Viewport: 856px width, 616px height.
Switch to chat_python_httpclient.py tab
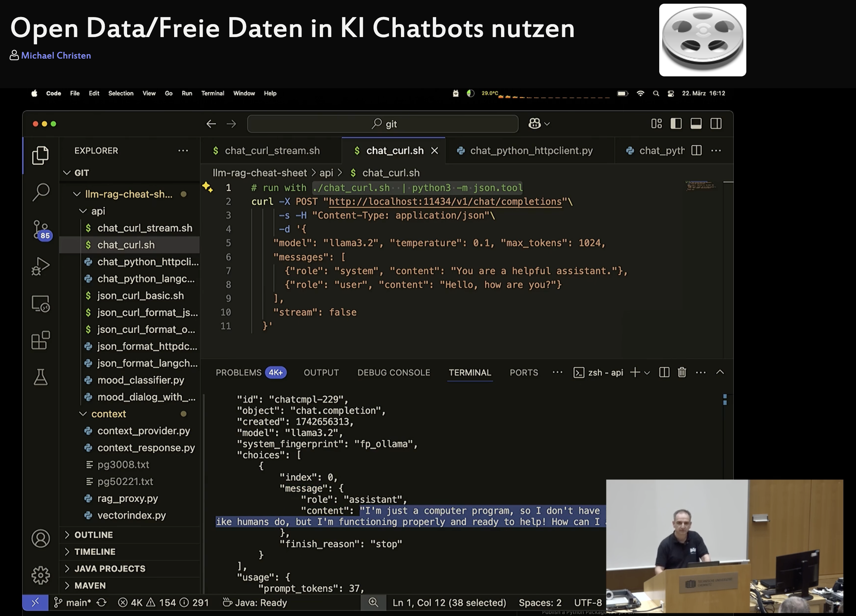530,150
